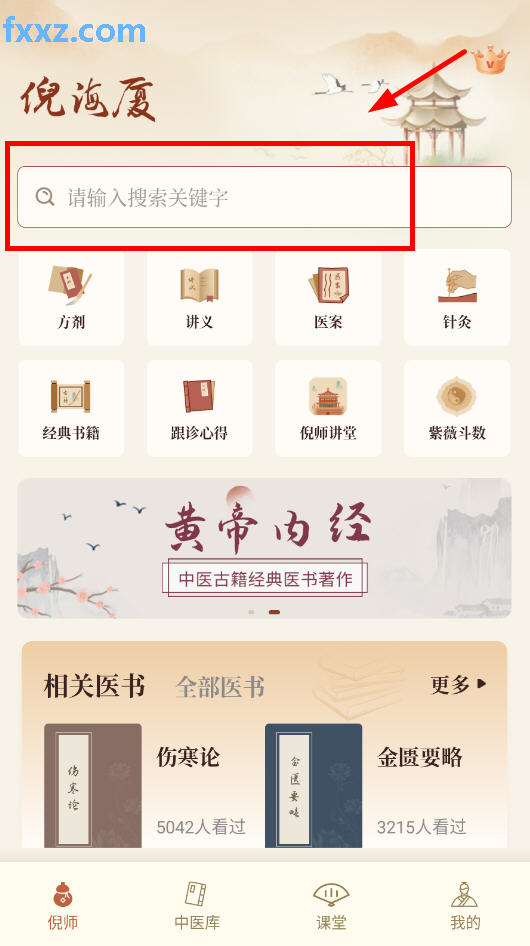Expand 更多 medical books list
Image resolution: width=530 pixels, height=946 pixels.
point(459,685)
